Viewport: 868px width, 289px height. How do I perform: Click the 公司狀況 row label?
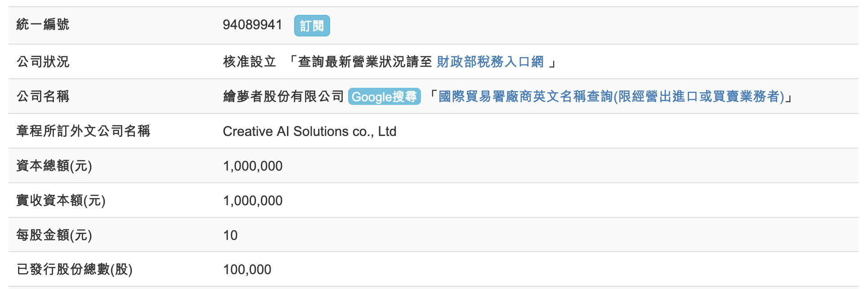[x=43, y=62]
